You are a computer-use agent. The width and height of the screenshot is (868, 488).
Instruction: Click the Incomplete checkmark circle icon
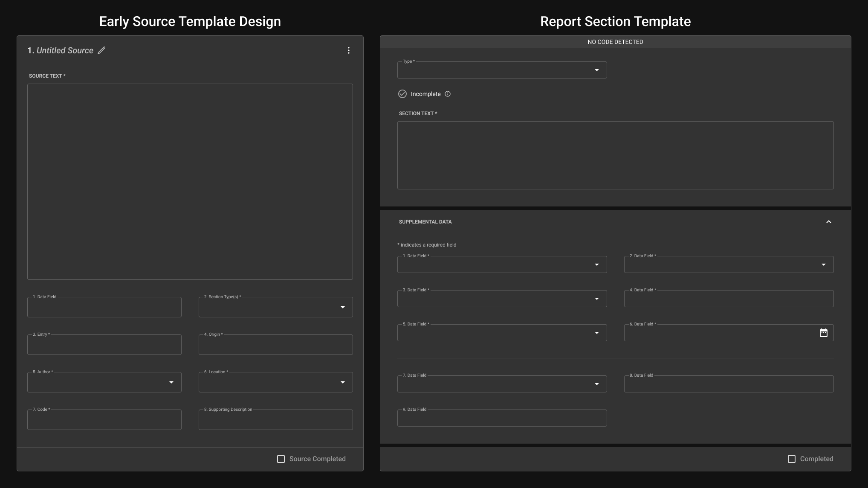click(x=402, y=94)
